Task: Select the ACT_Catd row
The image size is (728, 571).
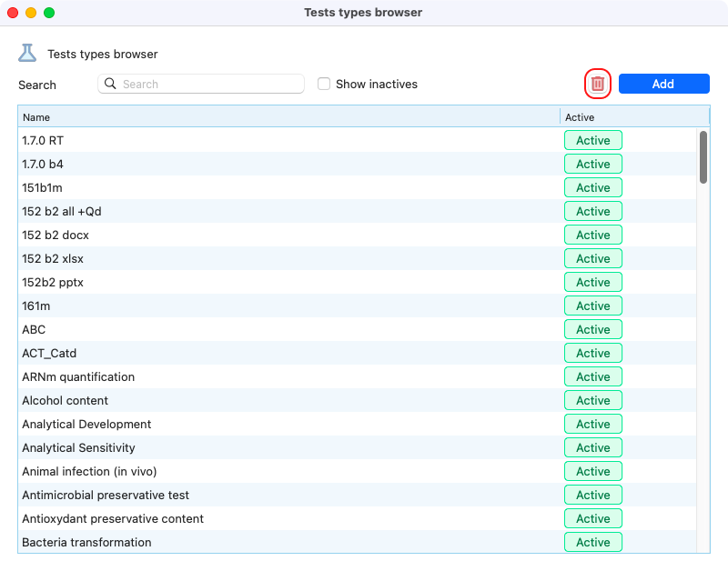Action: click(357, 354)
